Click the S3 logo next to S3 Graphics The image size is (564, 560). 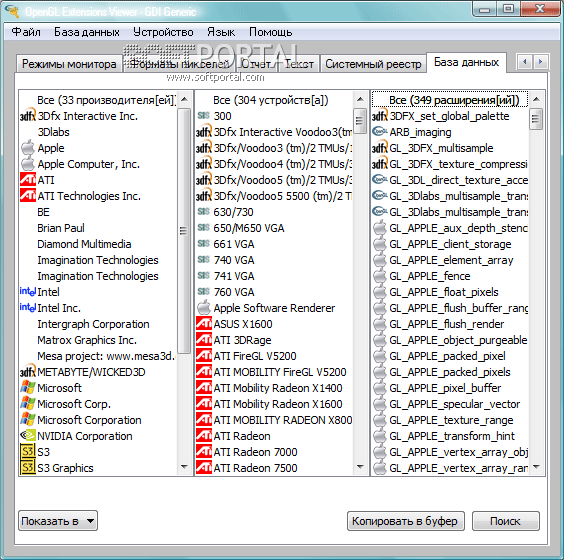point(28,468)
